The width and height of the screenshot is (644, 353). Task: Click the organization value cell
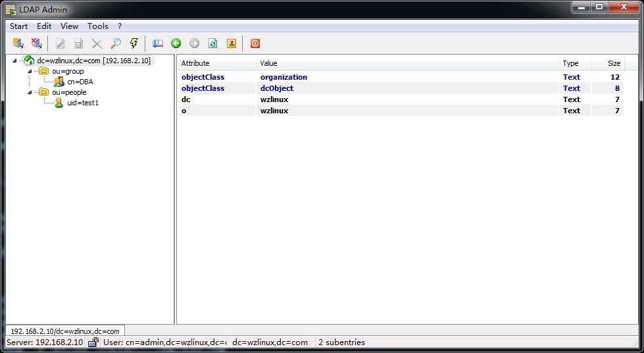coord(284,77)
